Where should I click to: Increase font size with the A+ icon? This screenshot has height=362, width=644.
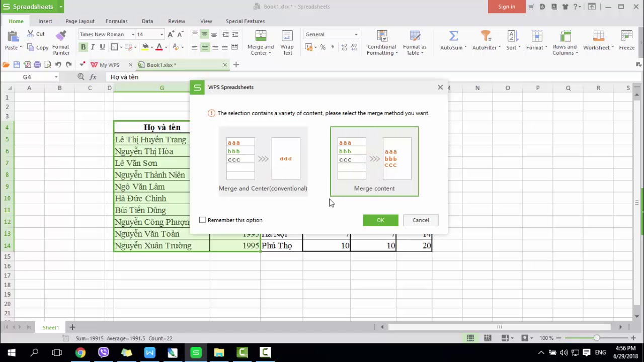tap(171, 34)
